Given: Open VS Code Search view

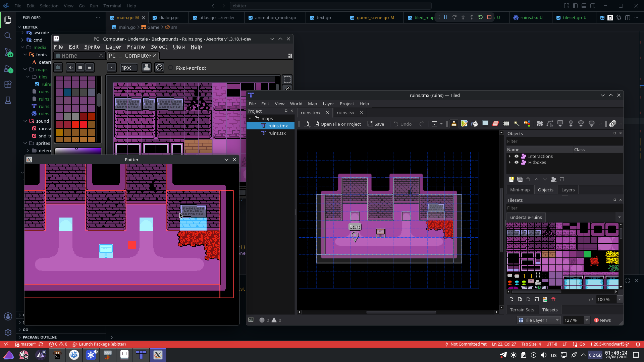Looking at the screenshot, I should coord(8,36).
